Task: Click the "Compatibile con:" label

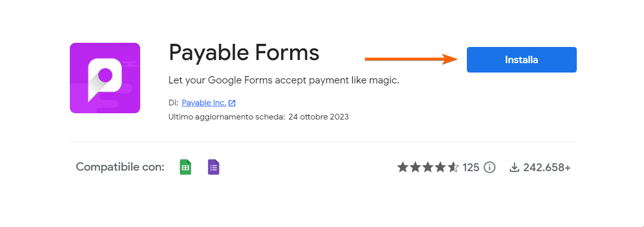Action: coord(120,167)
